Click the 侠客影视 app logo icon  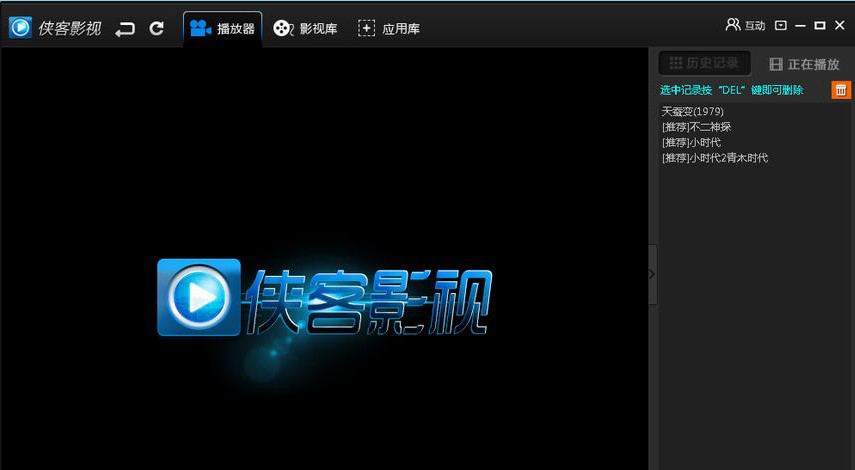21,27
